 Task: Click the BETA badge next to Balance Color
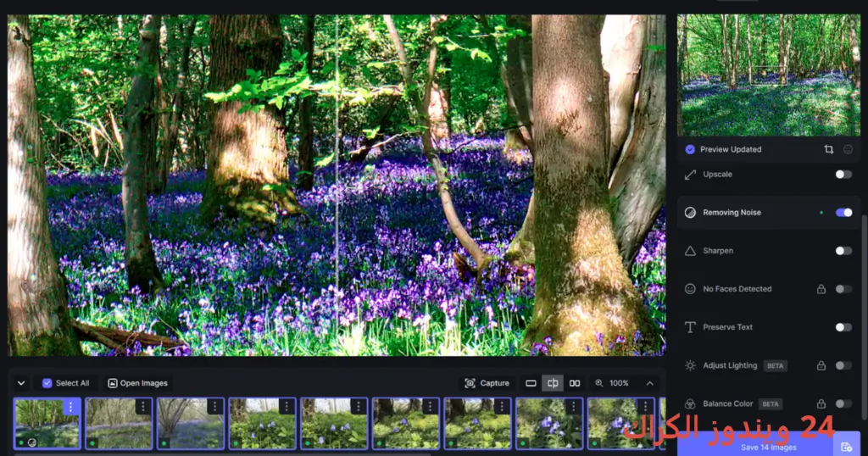(770, 404)
